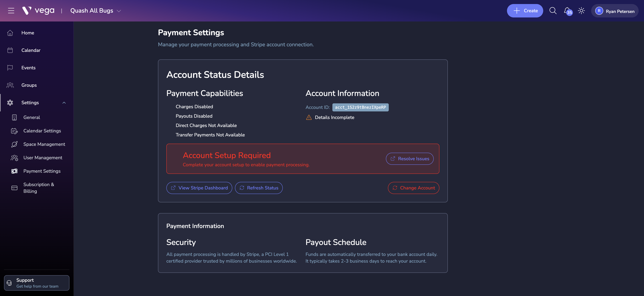Viewport: 644px width, 296px height.
Task: Click the Change Account button
Action: (413, 188)
